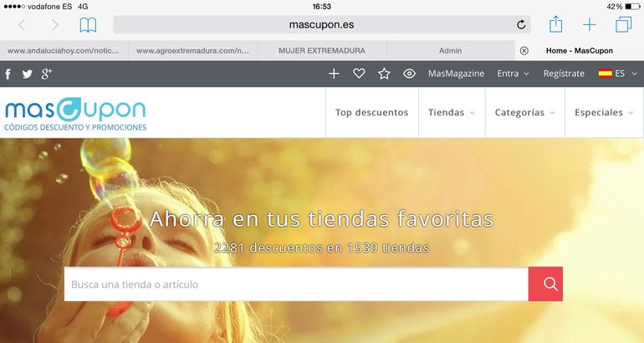Go to Top descuentos

[371, 112]
